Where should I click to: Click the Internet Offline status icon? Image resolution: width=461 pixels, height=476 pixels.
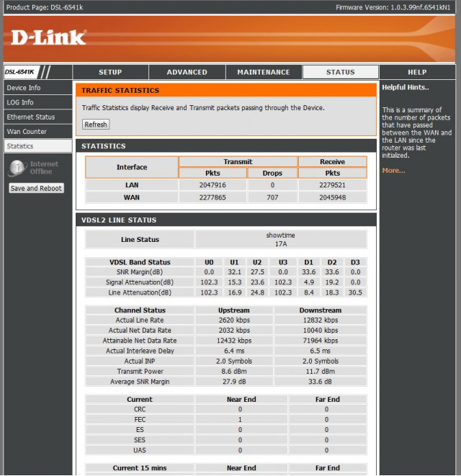tap(17, 168)
